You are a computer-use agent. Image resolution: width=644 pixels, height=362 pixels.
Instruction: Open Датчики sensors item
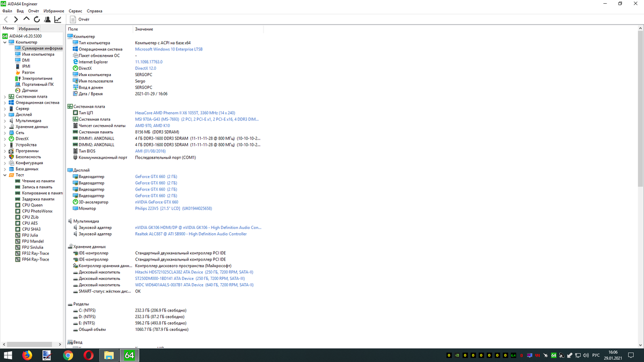pyautogui.click(x=30, y=91)
